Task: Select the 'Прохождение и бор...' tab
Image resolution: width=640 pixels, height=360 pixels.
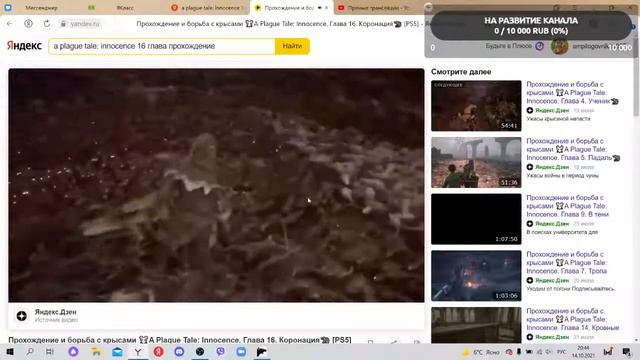Action: tap(289, 8)
